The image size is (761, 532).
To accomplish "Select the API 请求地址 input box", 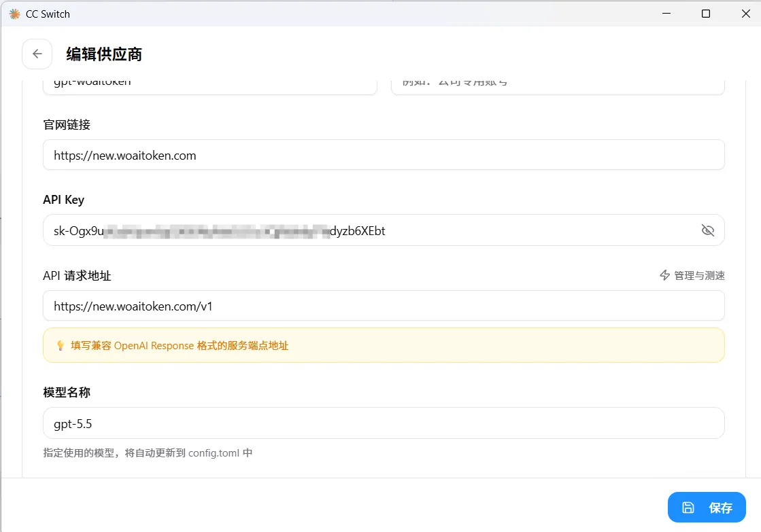I will [384, 306].
